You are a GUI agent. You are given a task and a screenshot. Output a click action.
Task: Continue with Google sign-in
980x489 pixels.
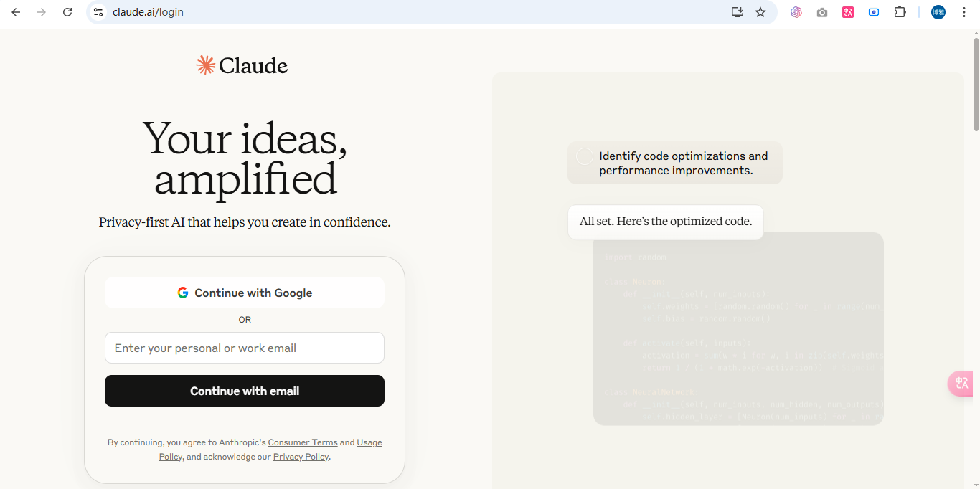coord(245,293)
